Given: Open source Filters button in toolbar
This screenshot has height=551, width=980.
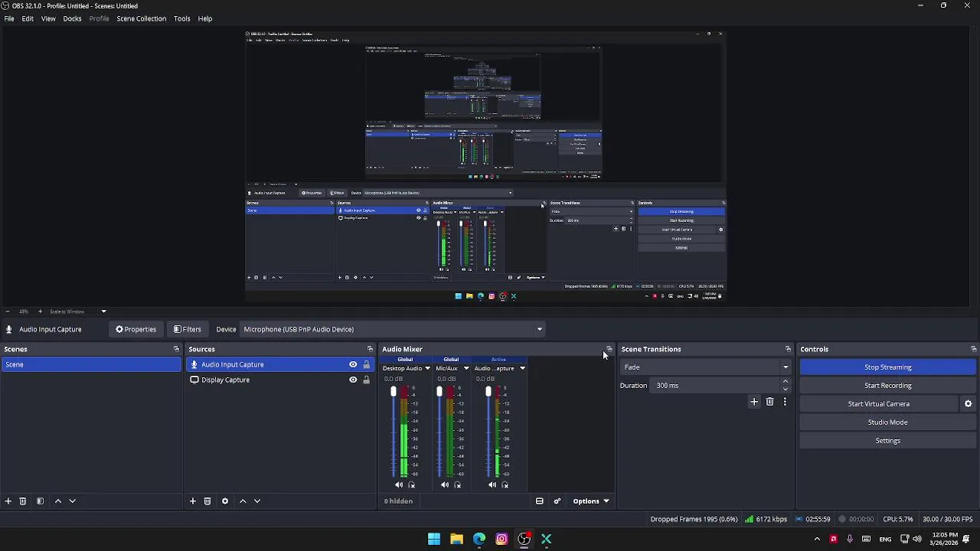Looking at the screenshot, I should click(188, 329).
